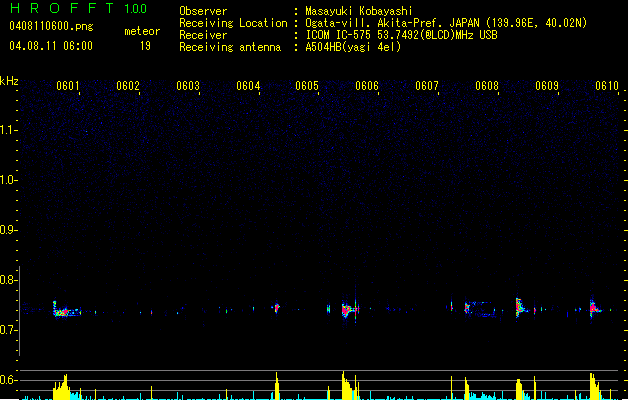629x400 pixels.
Task: Click the Receiving Location label
Action: pos(233,23)
